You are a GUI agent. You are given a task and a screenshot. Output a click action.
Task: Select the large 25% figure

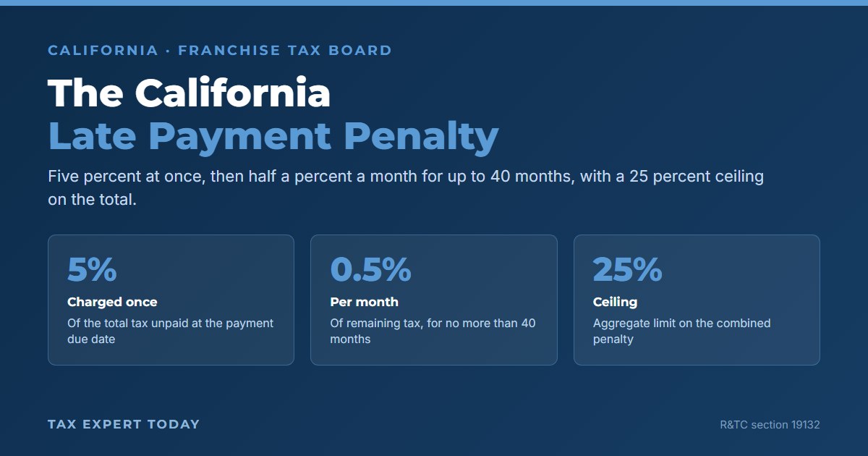[x=628, y=269]
